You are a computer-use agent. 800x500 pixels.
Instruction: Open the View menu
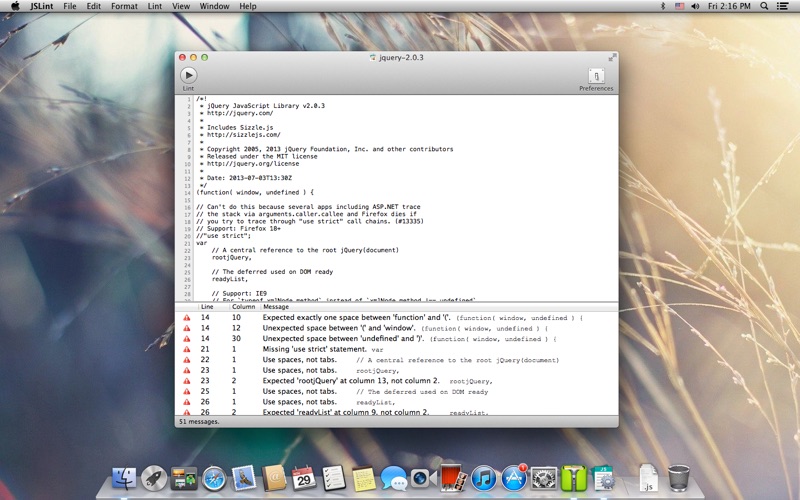click(181, 6)
